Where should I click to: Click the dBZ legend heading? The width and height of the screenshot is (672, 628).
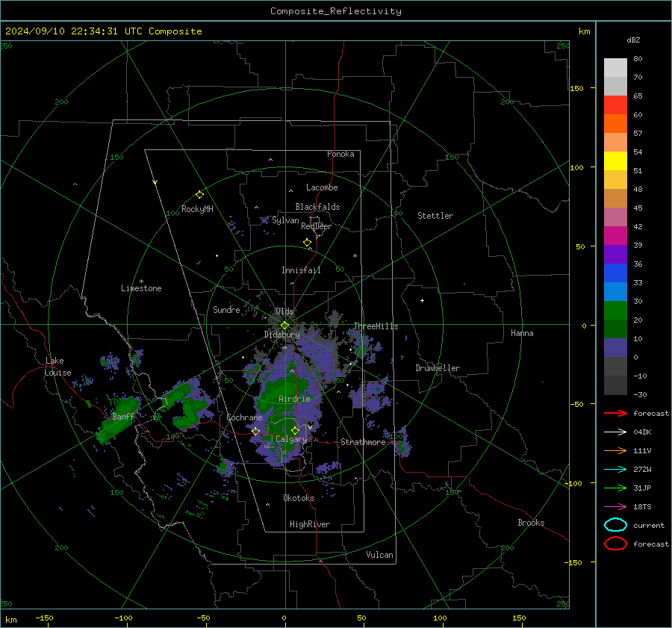click(633, 40)
